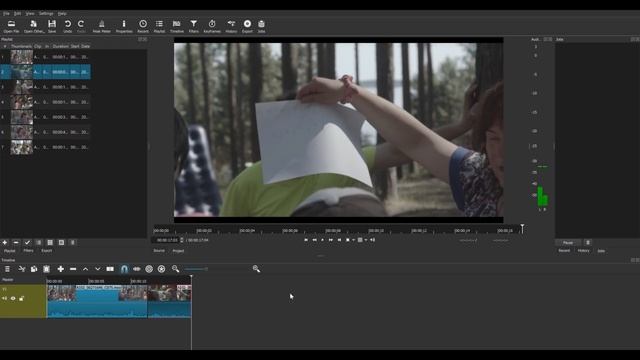Switch to Recent tab in Jobs panel

point(564,251)
